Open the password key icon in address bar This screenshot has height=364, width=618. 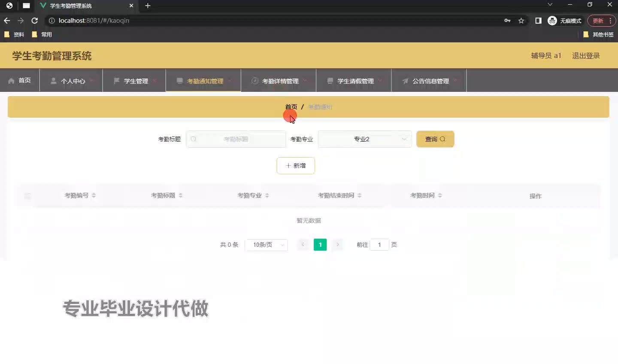point(507,21)
